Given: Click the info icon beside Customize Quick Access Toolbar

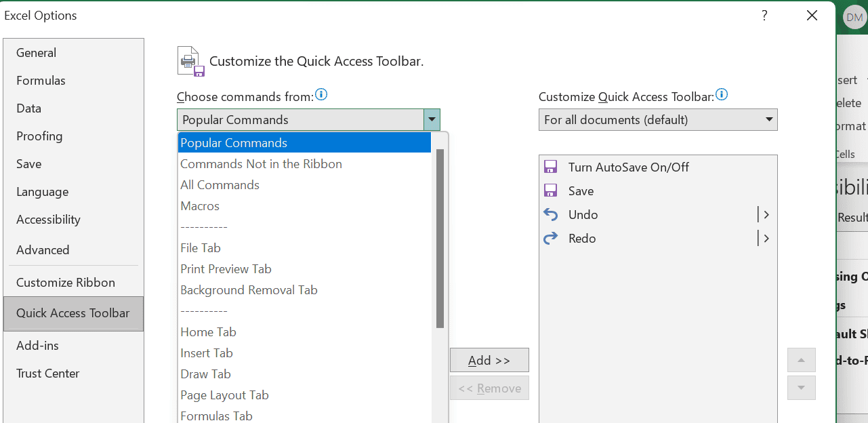Looking at the screenshot, I should (722, 94).
